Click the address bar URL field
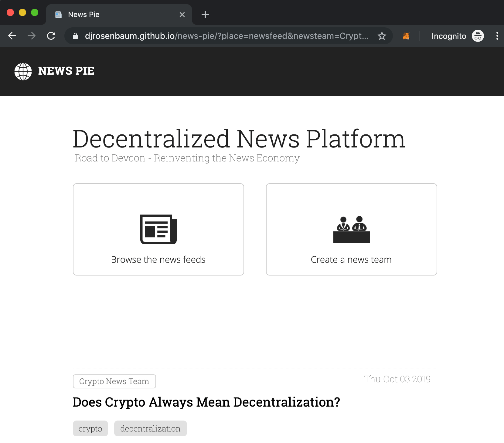Image resolution: width=504 pixels, height=443 pixels. 226,36
